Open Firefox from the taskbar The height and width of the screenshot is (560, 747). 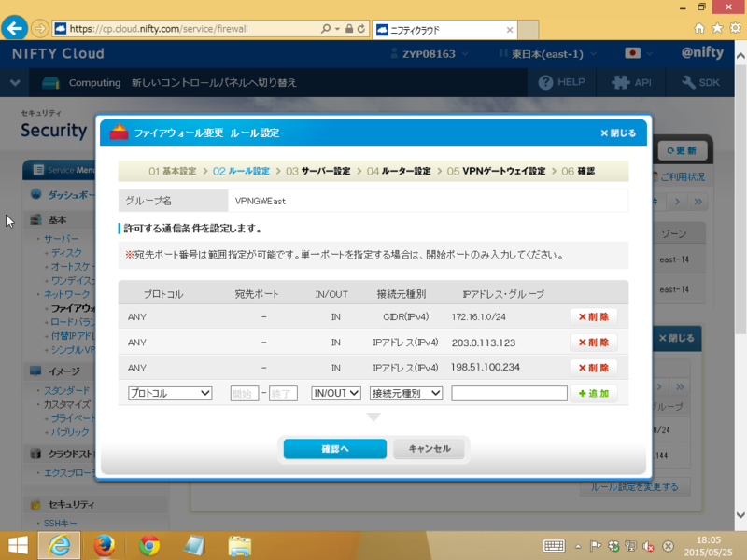[x=104, y=545]
